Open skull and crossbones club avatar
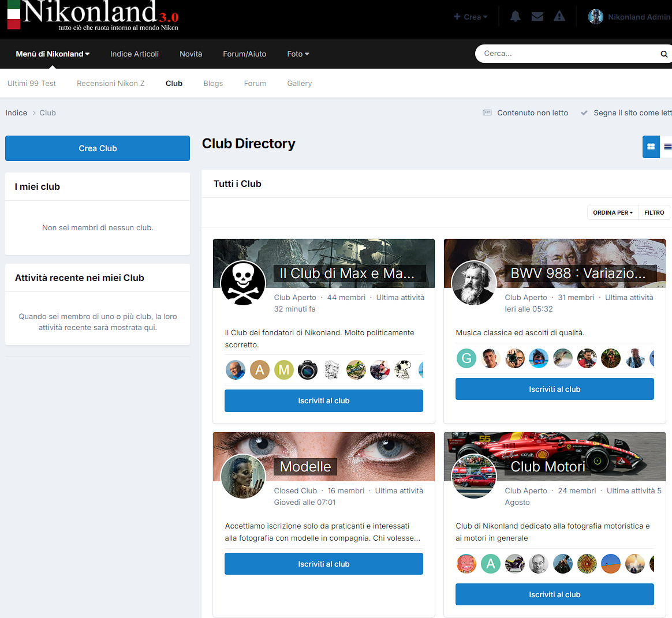 pos(243,283)
